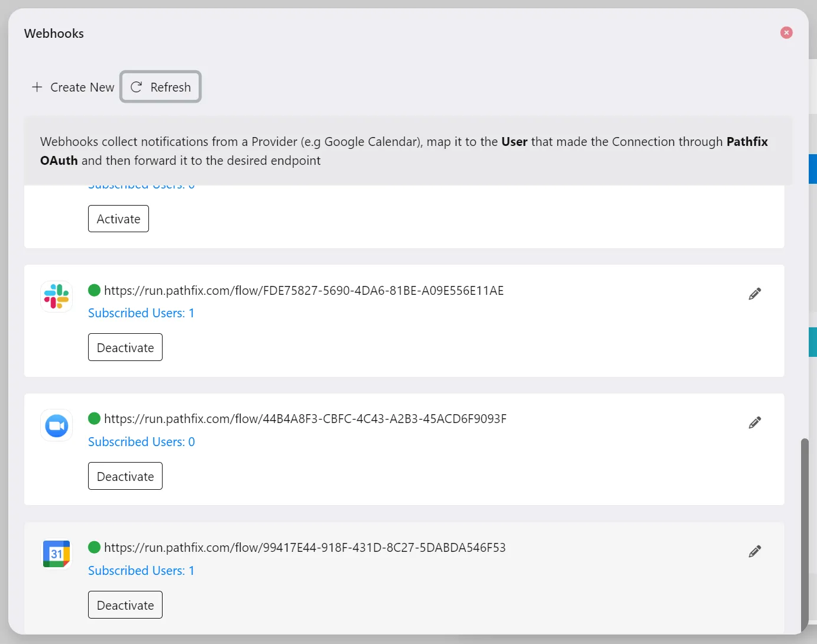Click the Webhooks dialog title
The height and width of the screenshot is (644, 817).
pyautogui.click(x=54, y=34)
